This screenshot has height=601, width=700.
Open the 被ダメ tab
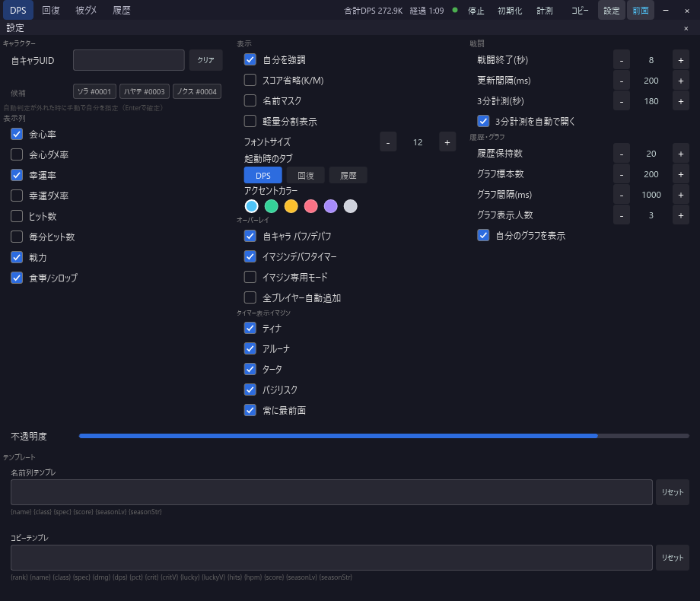coord(86,10)
